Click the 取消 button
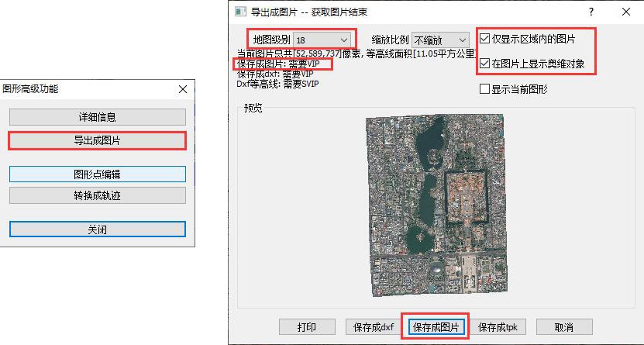This screenshot has width=644, height=345. pos(564,327)
